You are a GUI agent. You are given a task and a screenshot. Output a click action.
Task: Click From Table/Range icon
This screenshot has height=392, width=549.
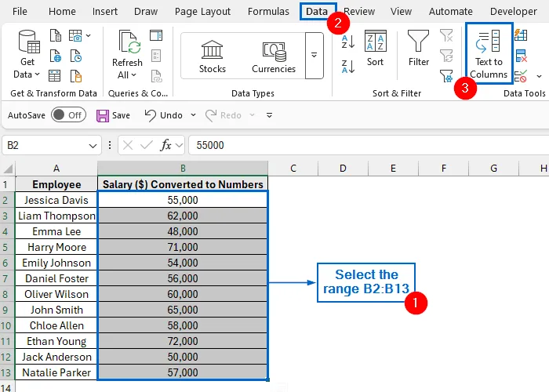click(55, 75)
